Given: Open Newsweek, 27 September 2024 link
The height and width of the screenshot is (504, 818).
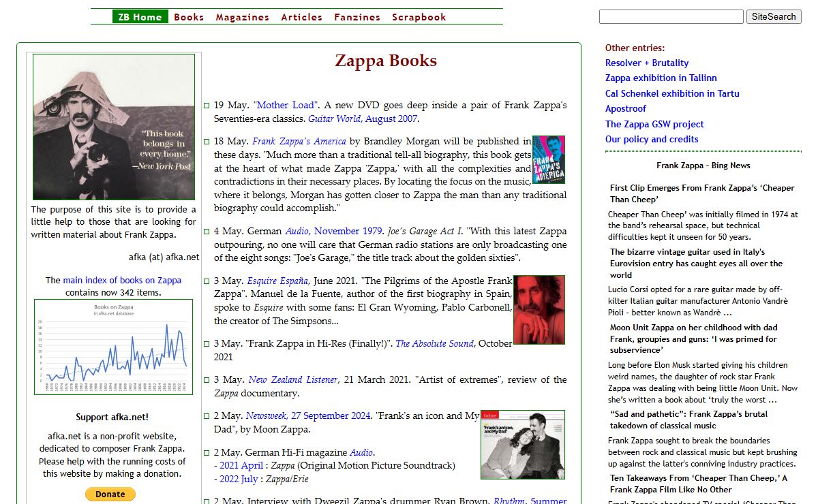Looking at the screenshot, I should [x=308, y=415].
